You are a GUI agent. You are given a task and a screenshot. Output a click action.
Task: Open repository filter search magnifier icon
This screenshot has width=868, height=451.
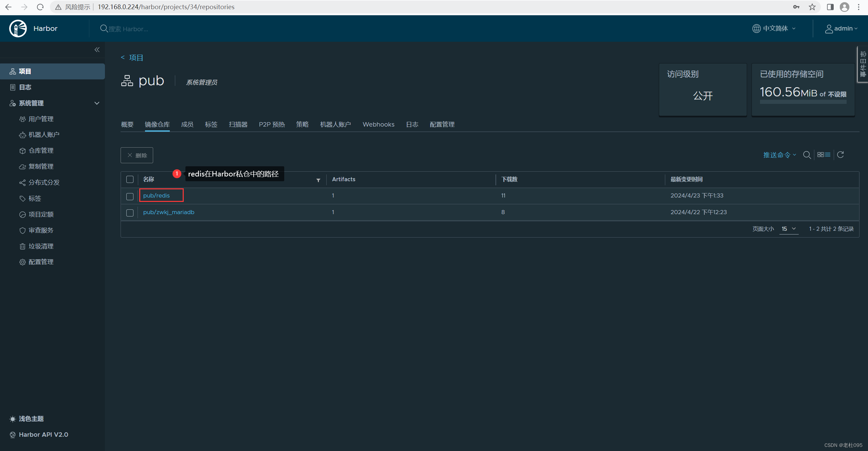pos(807,155)
